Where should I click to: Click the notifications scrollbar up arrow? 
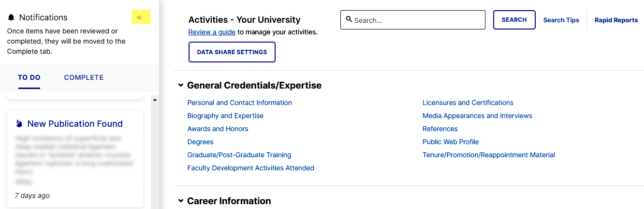(x=155, y=100)
